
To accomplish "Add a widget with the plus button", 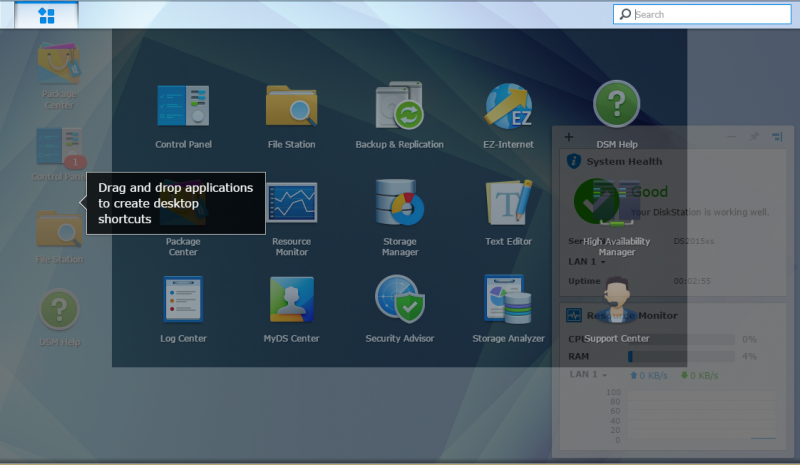I will coord(569,137).
